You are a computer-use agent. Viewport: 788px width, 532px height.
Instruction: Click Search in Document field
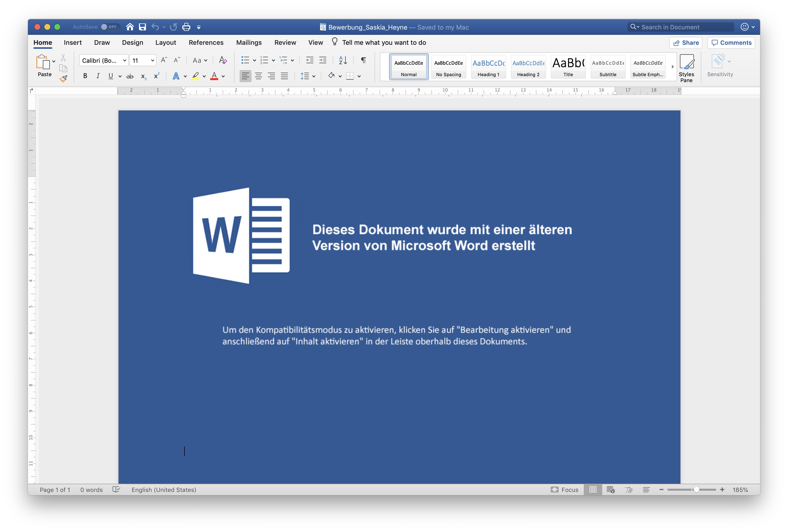[x=680, y=27]
